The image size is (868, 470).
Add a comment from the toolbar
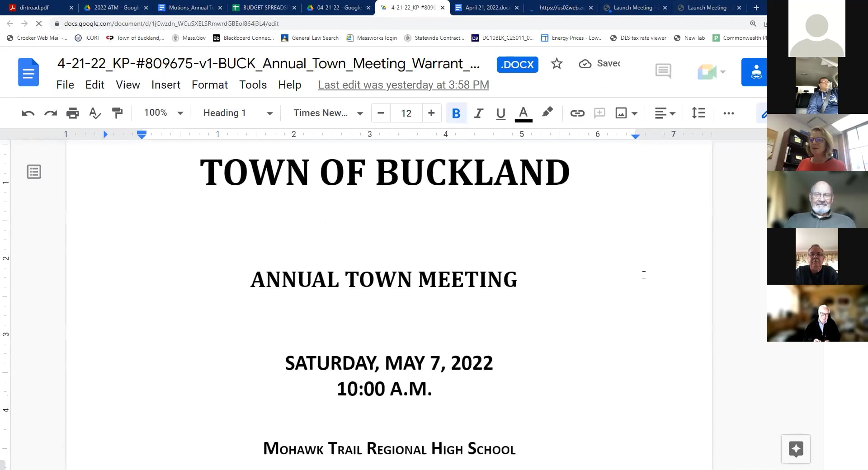tap(599, 113)
